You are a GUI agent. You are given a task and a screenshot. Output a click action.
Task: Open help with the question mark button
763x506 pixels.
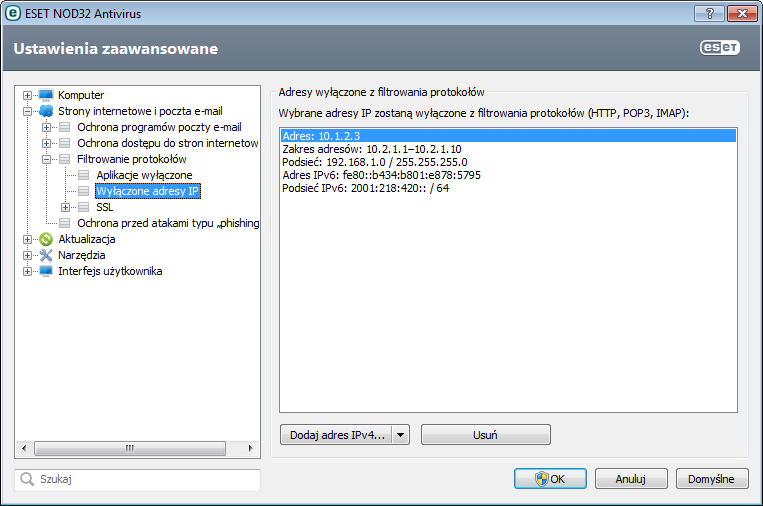click(x=709, y=13)
